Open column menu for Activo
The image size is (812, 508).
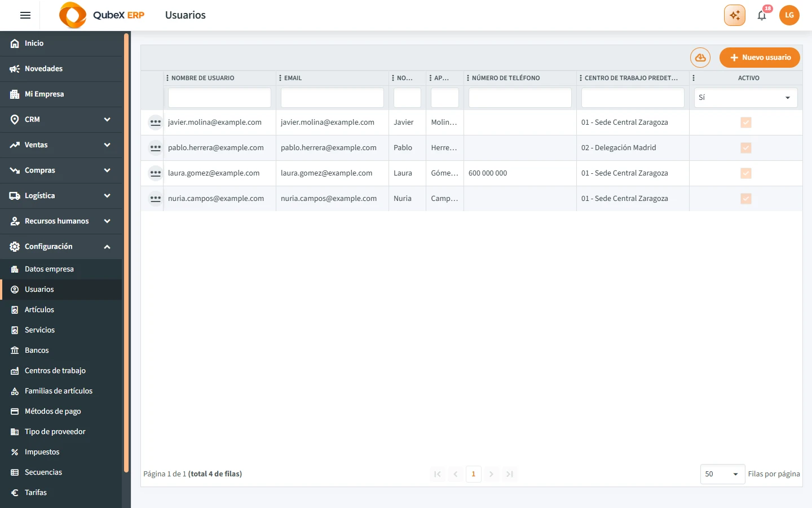pyautogui.click(x=694, y=78)
